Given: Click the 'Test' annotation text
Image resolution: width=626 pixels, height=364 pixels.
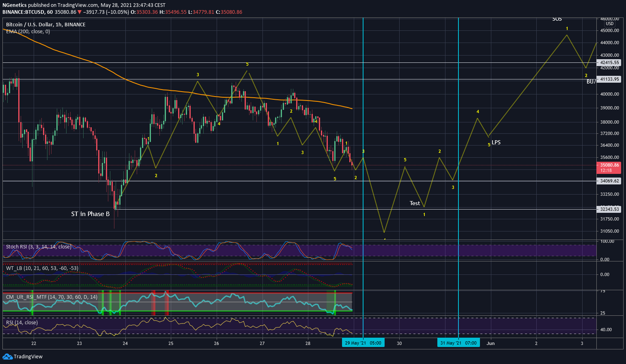Looking at the screenshot, I should 415,203.
